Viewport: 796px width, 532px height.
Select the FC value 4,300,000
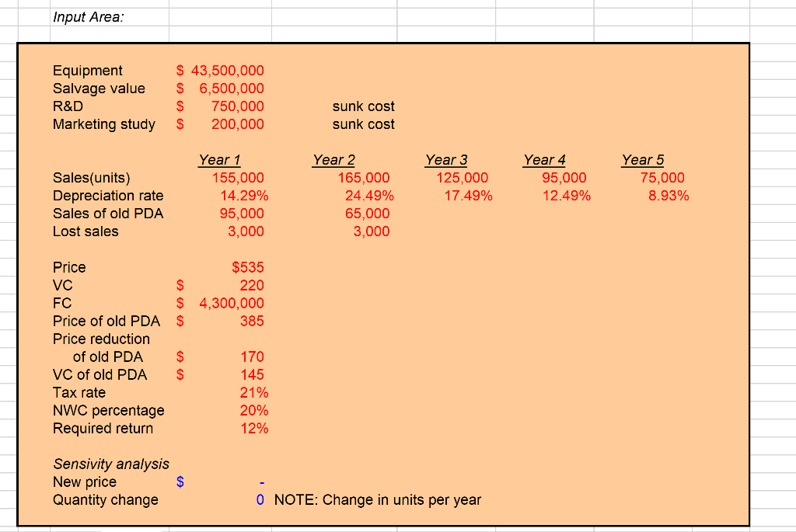(x=232, y=303)
